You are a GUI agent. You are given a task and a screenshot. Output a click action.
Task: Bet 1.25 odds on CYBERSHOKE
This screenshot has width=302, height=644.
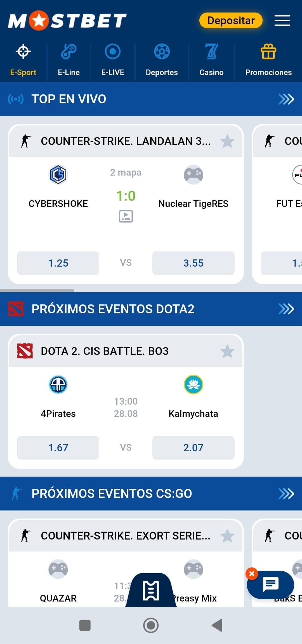58,263
